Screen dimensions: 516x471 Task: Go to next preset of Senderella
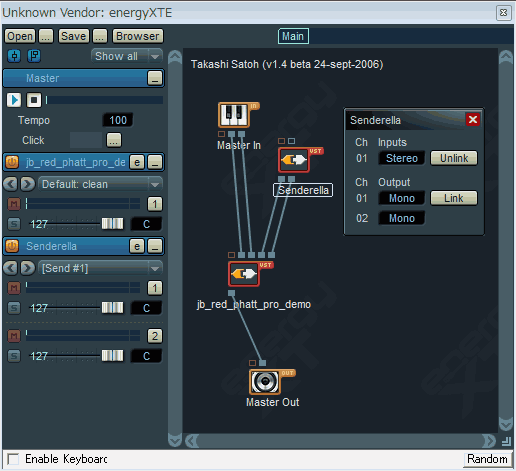(x=28, y=268)
